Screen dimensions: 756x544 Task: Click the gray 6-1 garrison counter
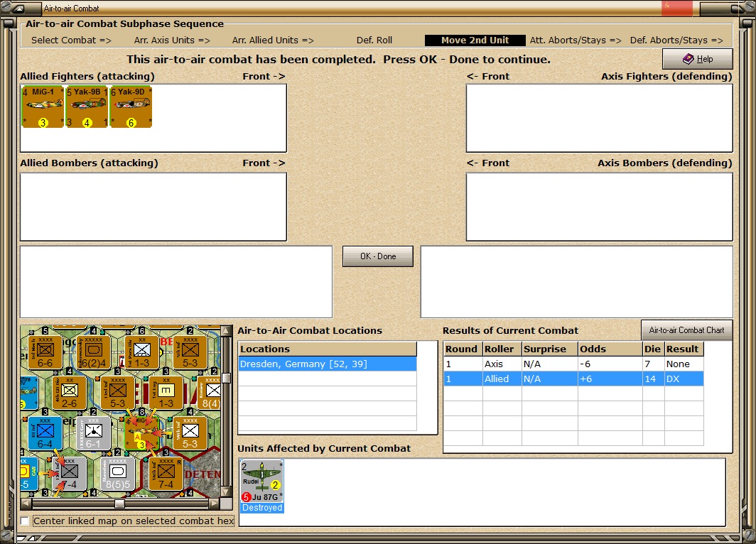click(94, 433)
